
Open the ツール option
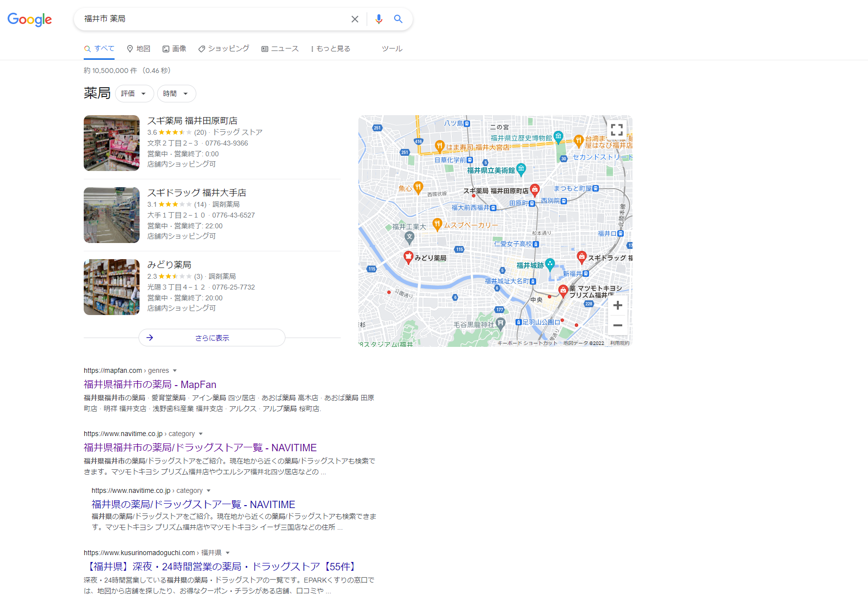click(392, 49)
